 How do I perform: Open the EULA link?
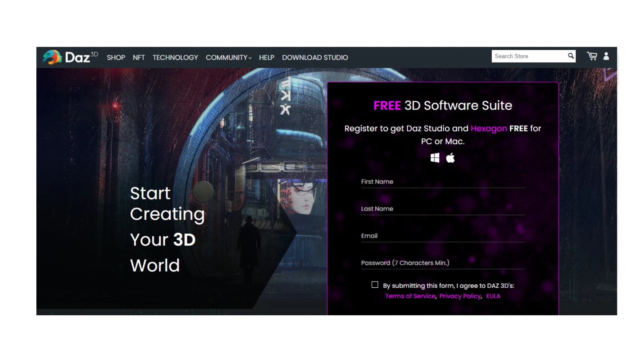click(493, 296)
